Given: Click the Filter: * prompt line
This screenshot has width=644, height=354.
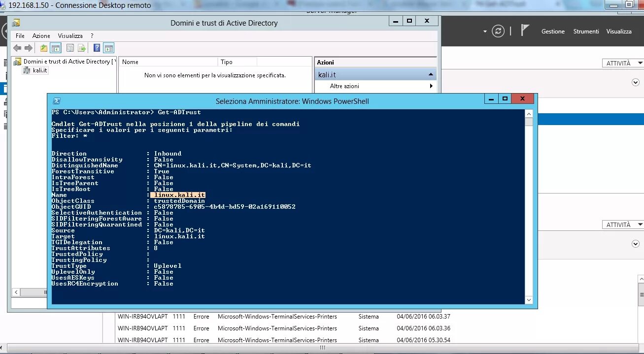Looking at the screenshot, I should [69, 136].
